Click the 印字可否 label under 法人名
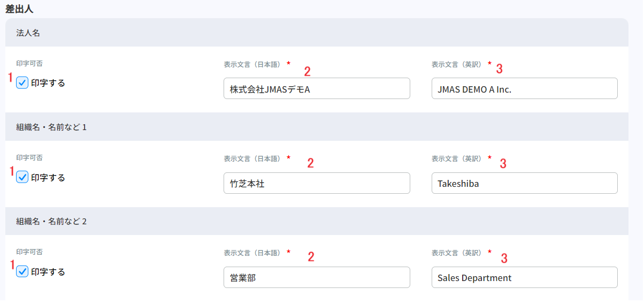Image resolution: width=644 pixels, height=303 pixels. [x=29, y=64]
